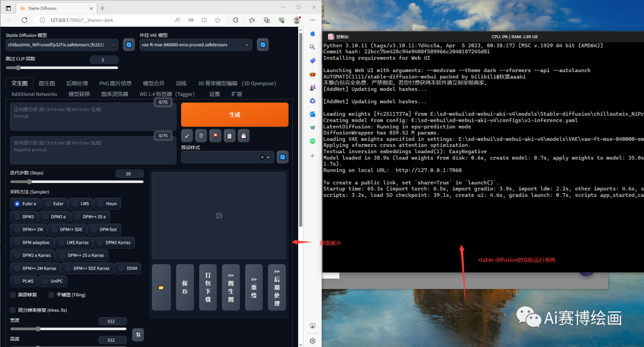The width and height of the screenshot is (644, 347).
Task: Select the Heun sampler
Action: [x=107, y=204]
